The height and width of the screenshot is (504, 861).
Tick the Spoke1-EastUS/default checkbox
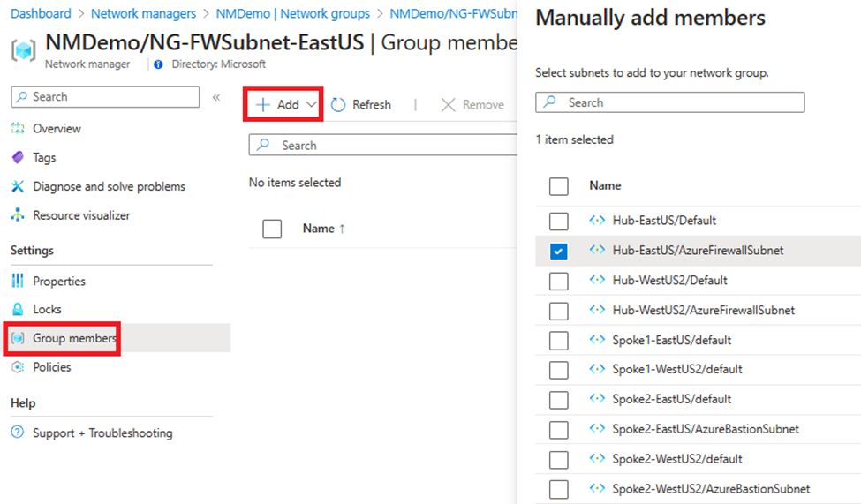(558, 341)
